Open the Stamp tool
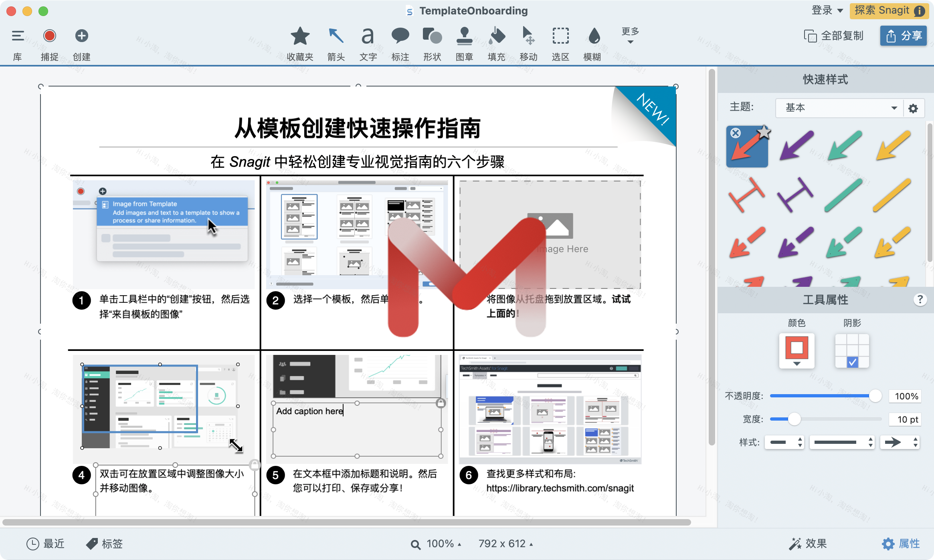Image resolution: width=934 pixels, height=560 pixels. pos(465,42)
